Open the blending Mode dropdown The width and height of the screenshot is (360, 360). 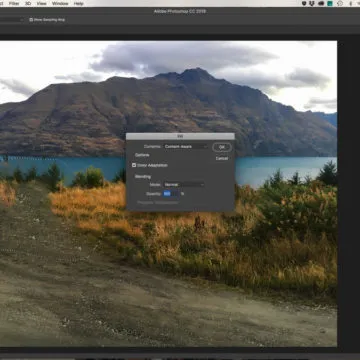click(x=184, y=184)
